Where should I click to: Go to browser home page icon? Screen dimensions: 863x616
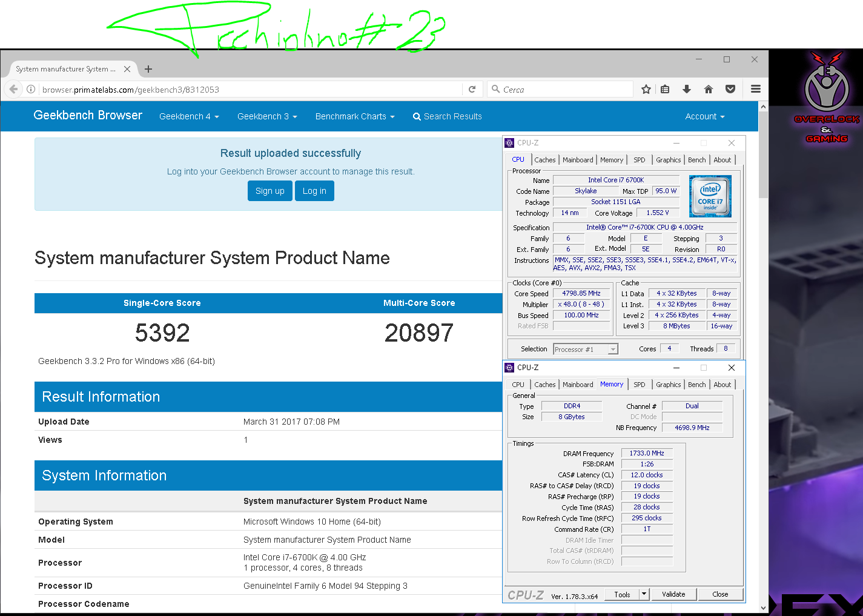[709, 89]
